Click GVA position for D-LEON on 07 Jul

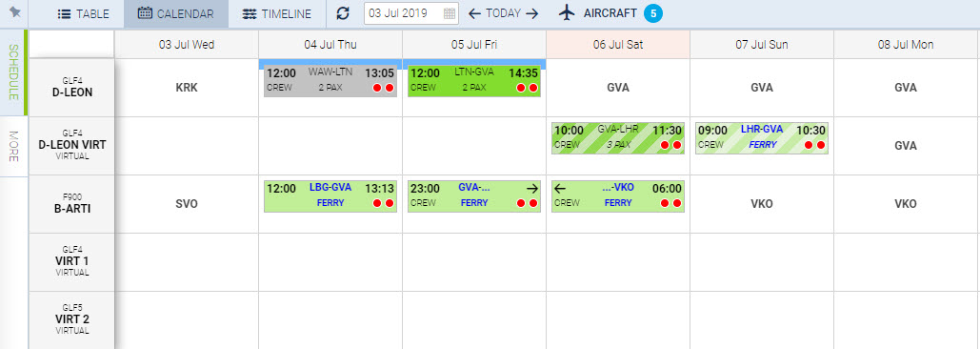(x=762, y=88)
